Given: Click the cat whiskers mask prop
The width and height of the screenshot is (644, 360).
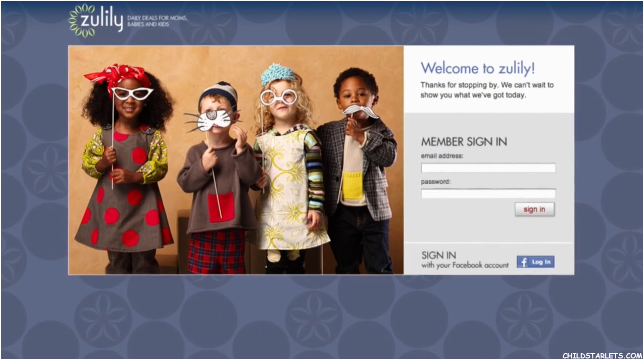Looking at the screenshot, I should click(x=213, y=120).
